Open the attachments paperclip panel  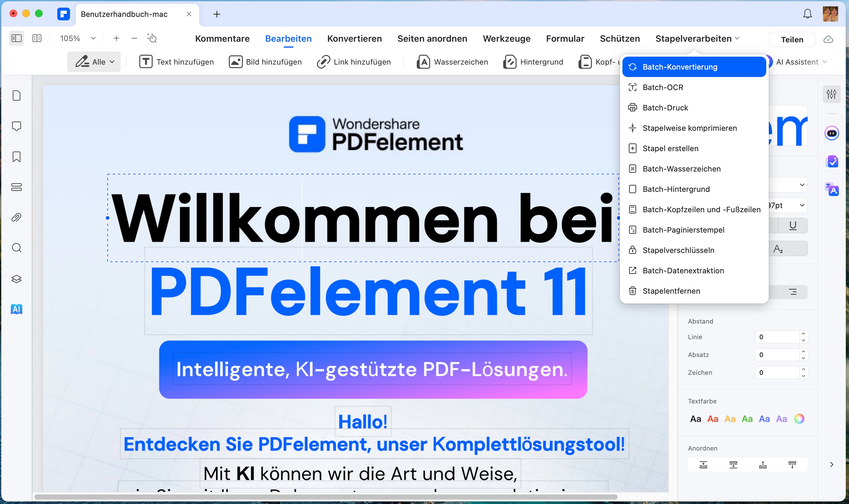click(16, 217)
